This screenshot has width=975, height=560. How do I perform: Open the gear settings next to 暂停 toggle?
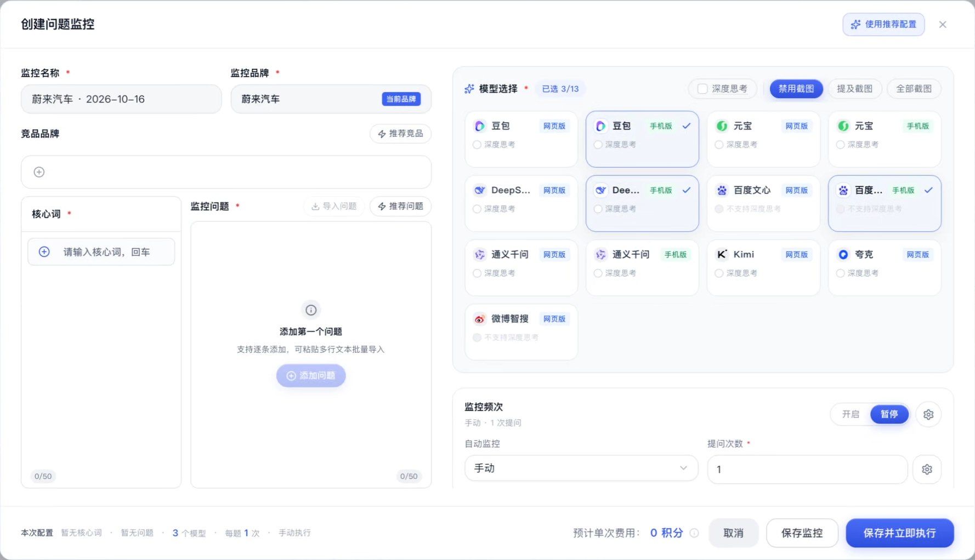tap(928, 414)
